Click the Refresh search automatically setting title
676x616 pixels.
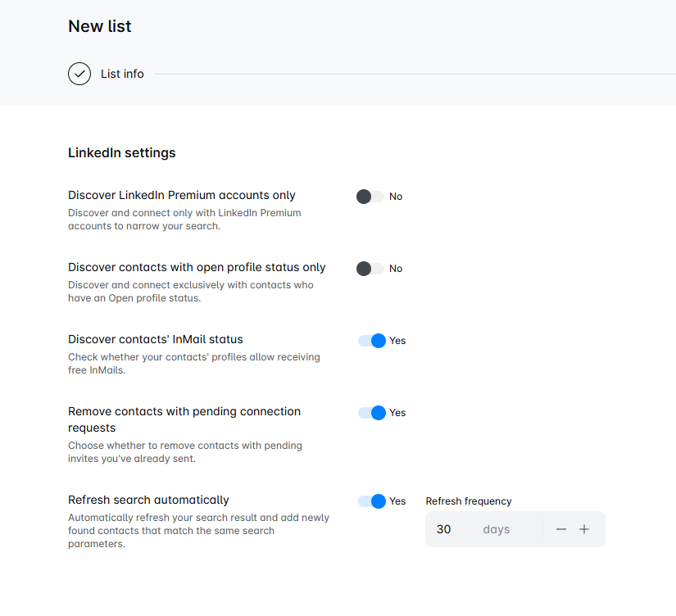[x=148, y=500]
